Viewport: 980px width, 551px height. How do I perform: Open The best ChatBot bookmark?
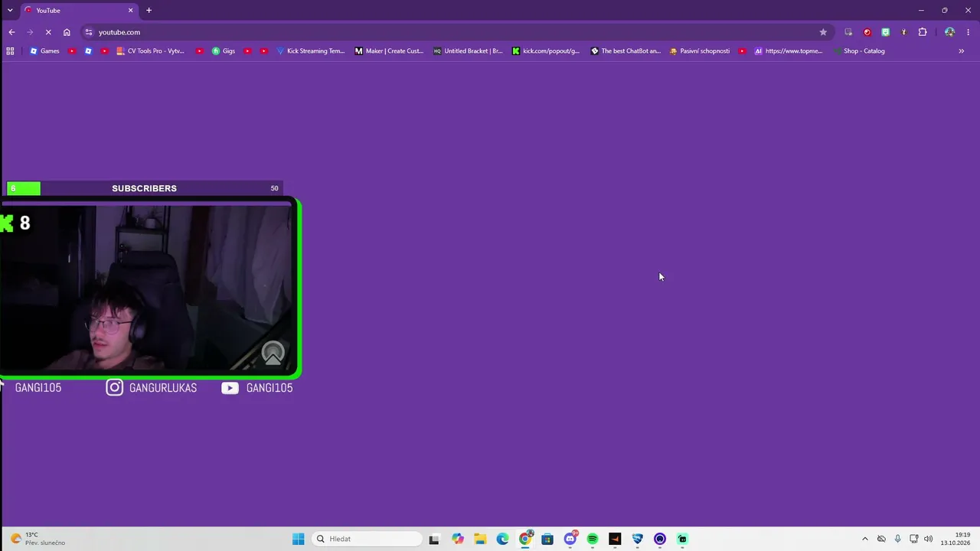626,51
